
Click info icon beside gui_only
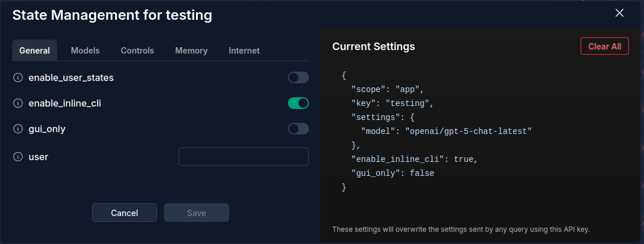click(17, 129)
